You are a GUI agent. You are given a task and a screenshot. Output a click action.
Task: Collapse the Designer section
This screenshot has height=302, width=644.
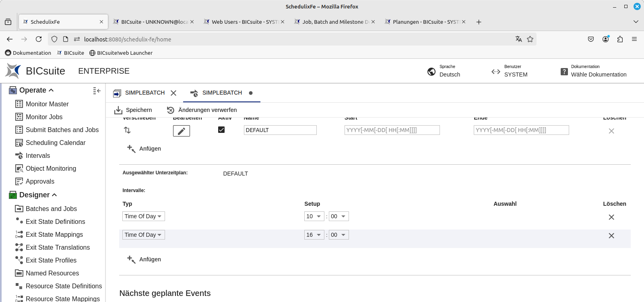[x=54, y=195]
